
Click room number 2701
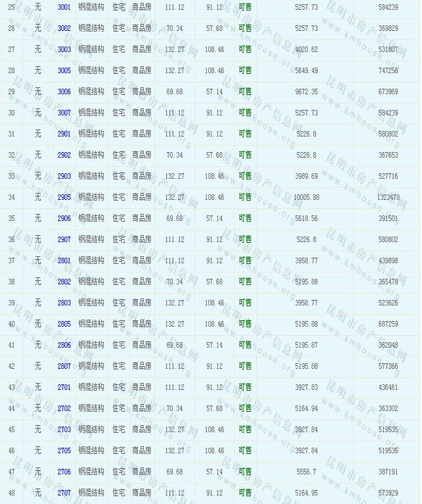coord(64,387)
